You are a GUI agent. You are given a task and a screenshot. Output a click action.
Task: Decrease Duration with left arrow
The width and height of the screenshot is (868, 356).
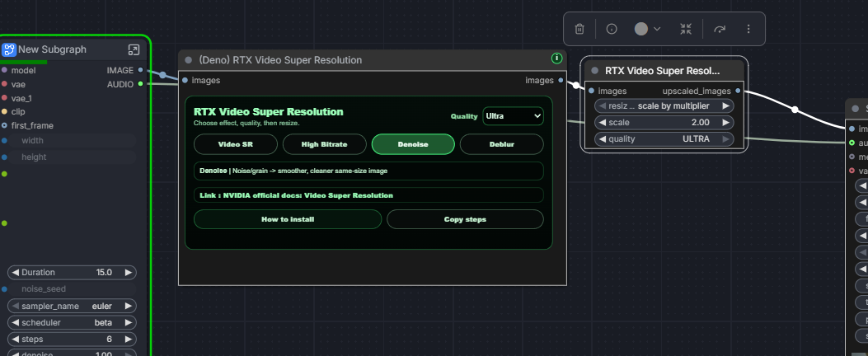coord(16,273)
